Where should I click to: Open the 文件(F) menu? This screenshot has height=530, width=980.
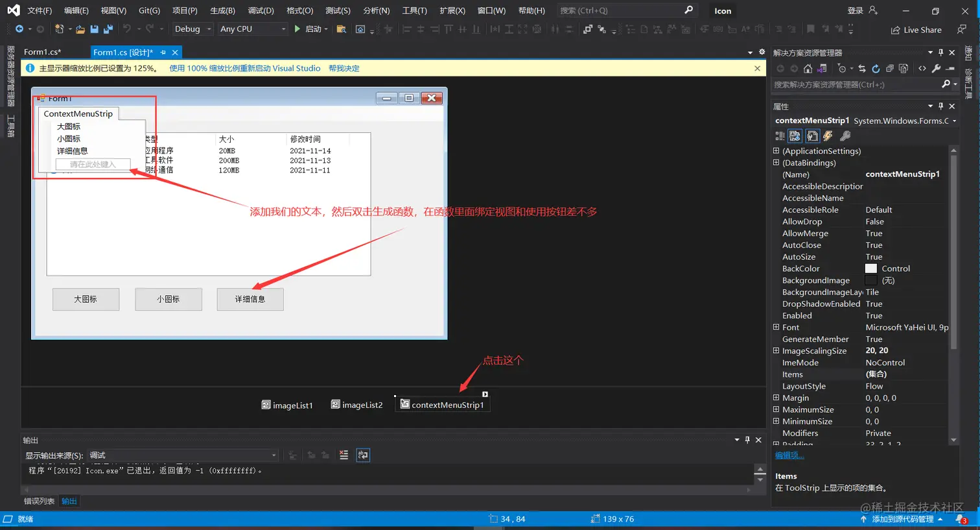[x=40, y=10]
